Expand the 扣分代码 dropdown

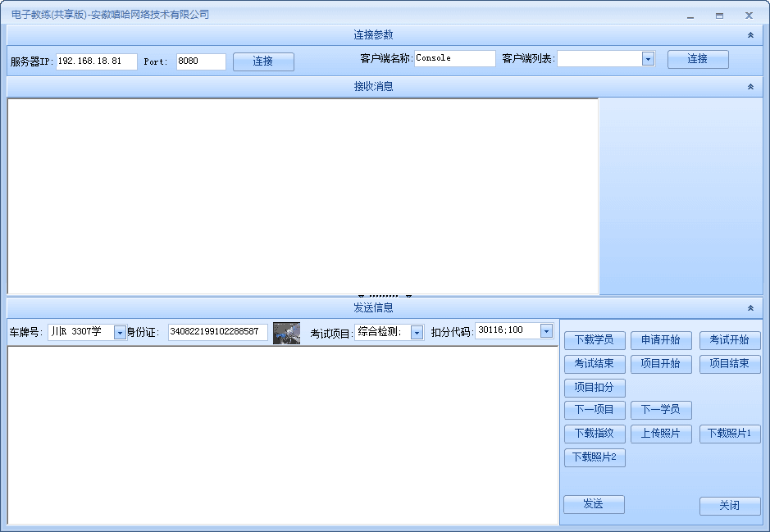tap(546, 331)
